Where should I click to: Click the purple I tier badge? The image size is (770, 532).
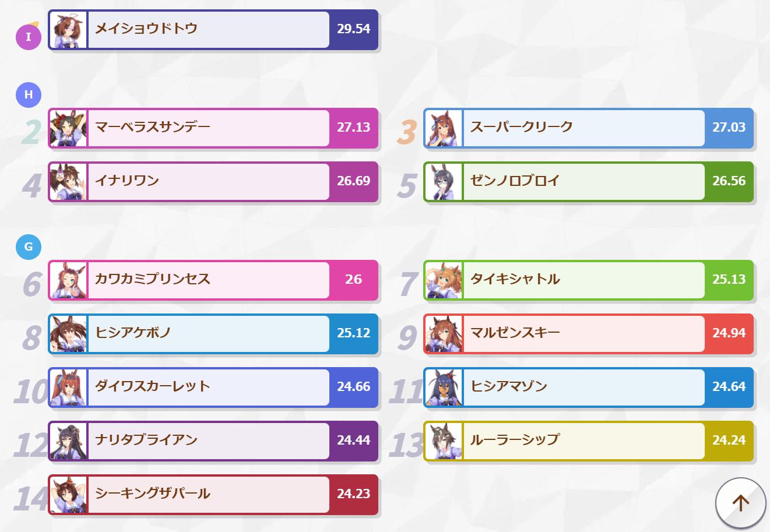[28, 37]
